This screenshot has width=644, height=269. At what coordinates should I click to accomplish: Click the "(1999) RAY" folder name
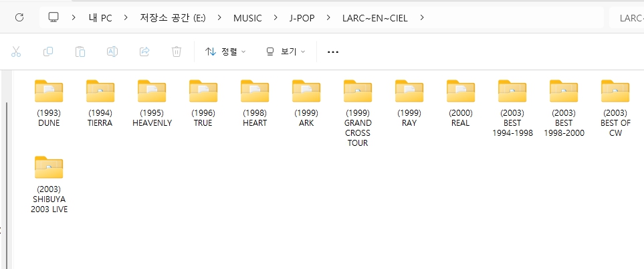[x=409, y=118]
